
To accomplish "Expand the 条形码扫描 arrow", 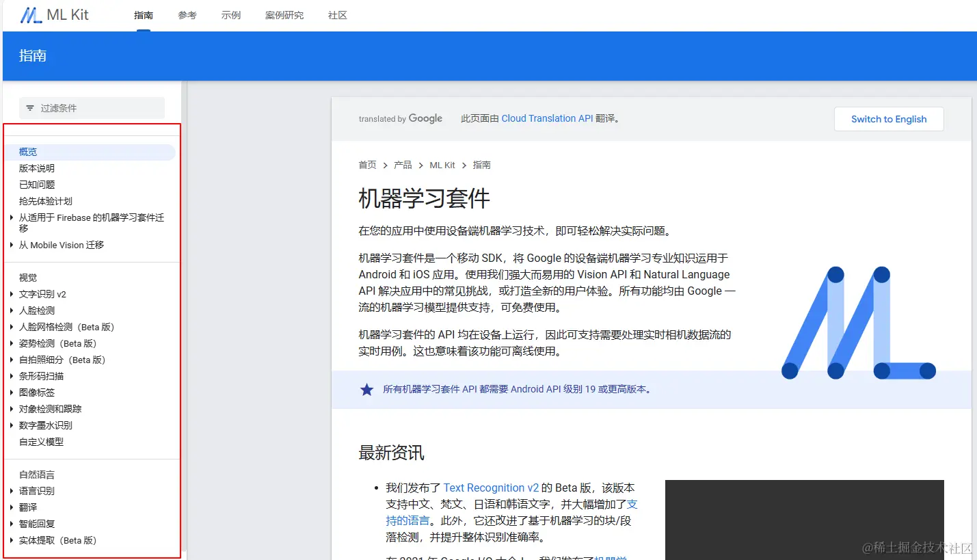I will 12,376.
